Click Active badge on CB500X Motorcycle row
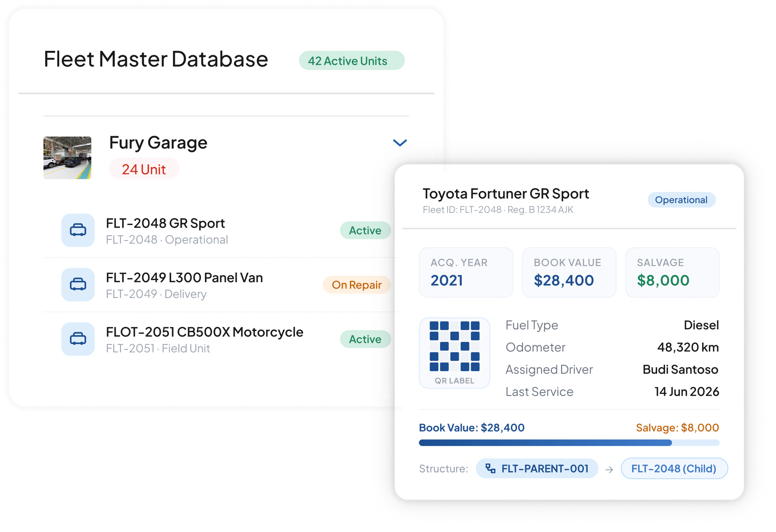The height and width of the screenshot is (532, 776). [365, 339]
